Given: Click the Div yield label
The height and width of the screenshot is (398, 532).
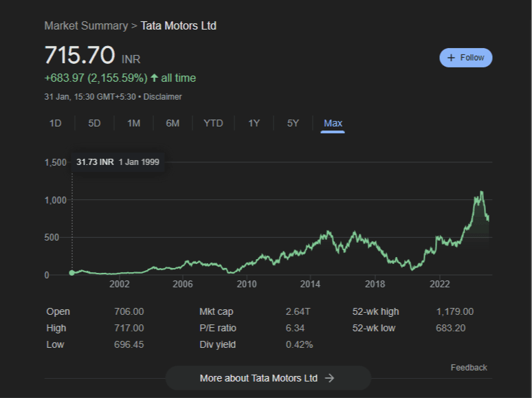Looking at the screenshot, I should click(217, 345).
